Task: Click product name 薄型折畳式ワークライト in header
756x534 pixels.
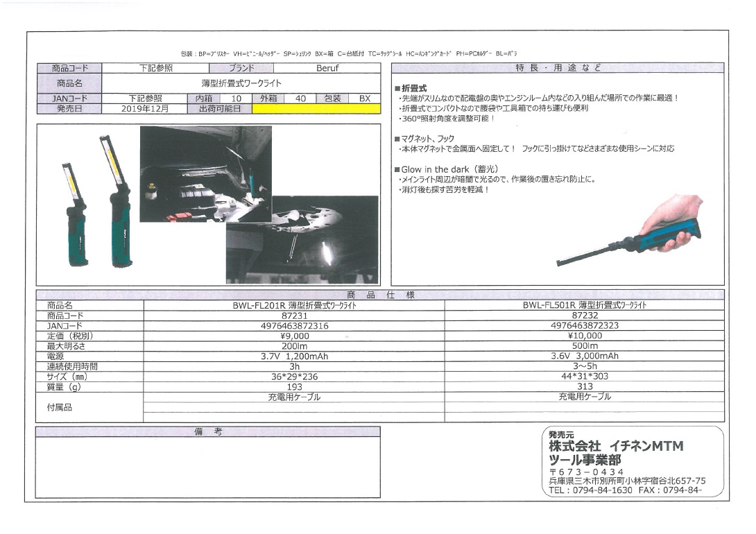Action: pos(241,83)
